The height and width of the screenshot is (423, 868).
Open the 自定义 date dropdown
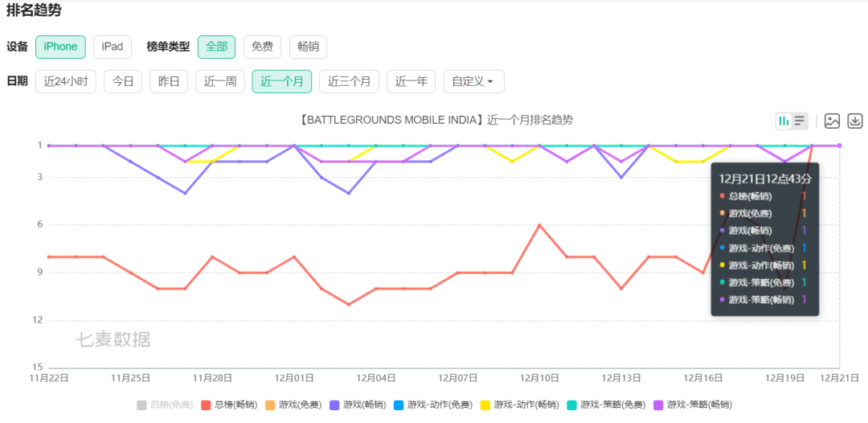coord(474,81)
